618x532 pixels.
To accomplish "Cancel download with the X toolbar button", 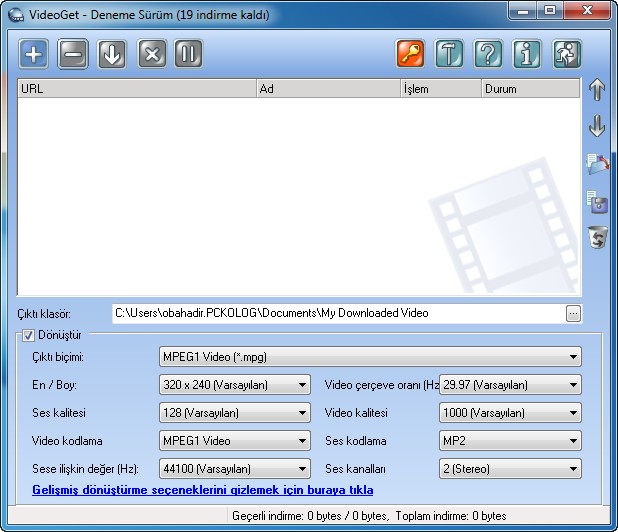I will [x=152, y=54].
